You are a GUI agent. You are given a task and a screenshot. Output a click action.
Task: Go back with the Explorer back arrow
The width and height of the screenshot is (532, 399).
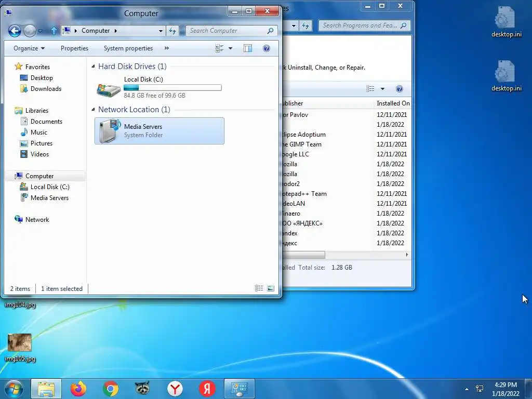tap(15, 31)
